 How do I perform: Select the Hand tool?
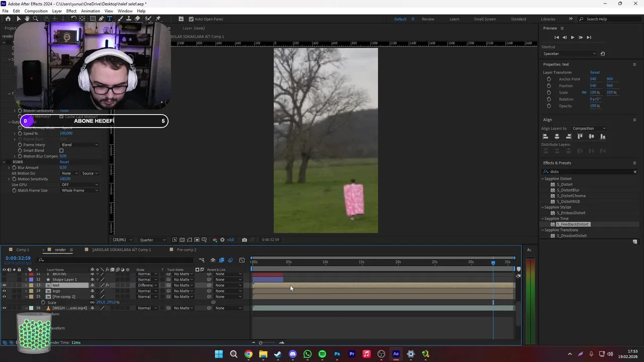click(27, 19)
